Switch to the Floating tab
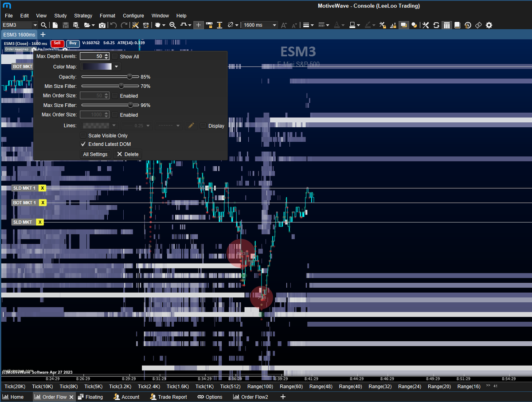 tap(90, 397)
